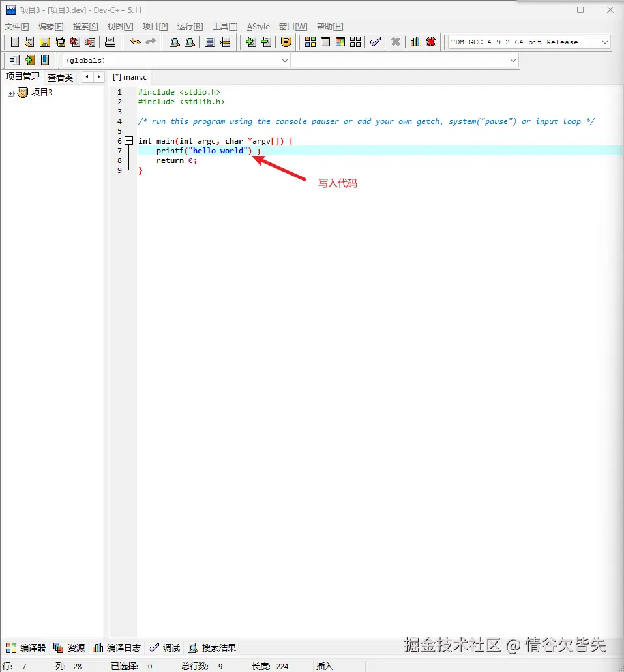Open the AStyle menu
The width and height of the screenshot is (624, 672).
pos(258,27)
